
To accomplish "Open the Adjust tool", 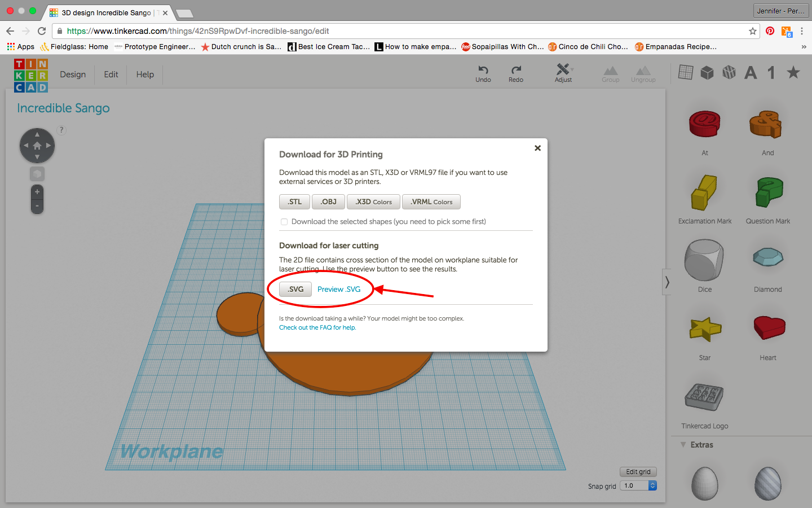I will point(563,73).
